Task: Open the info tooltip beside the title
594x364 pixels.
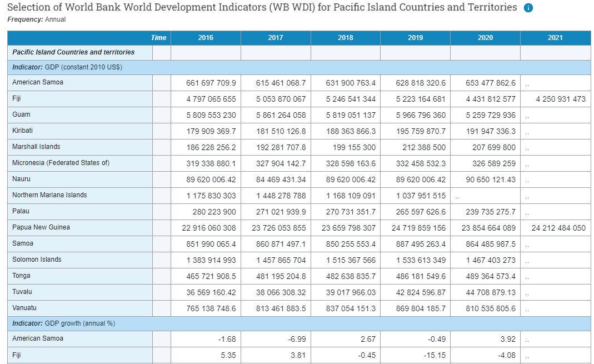Action: 527,8
